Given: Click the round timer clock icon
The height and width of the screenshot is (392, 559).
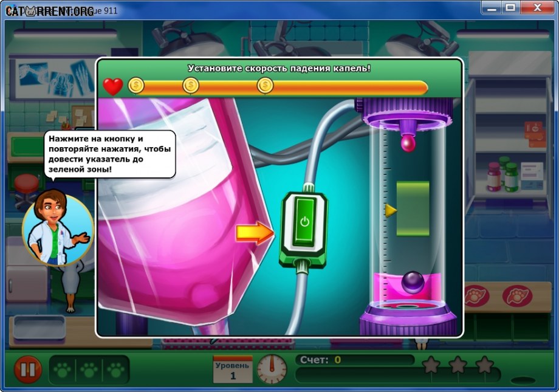Looking at the screenshot, I should (x=272, y=369).
